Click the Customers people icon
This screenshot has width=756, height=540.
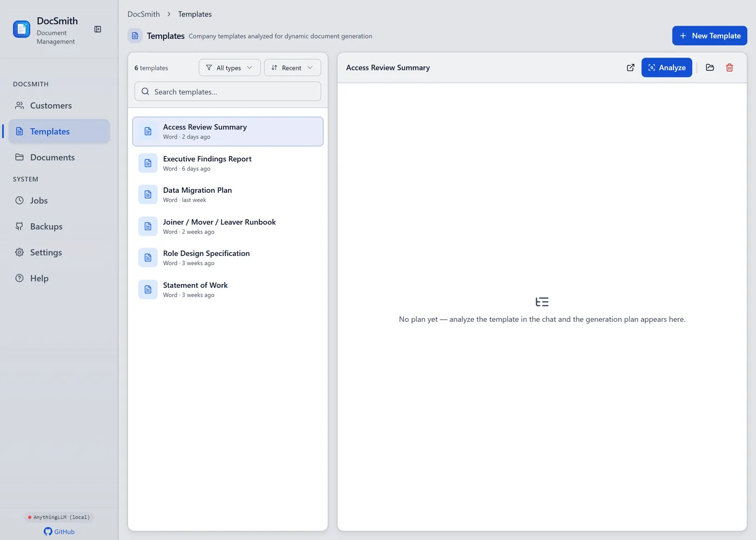click(19, 106)
